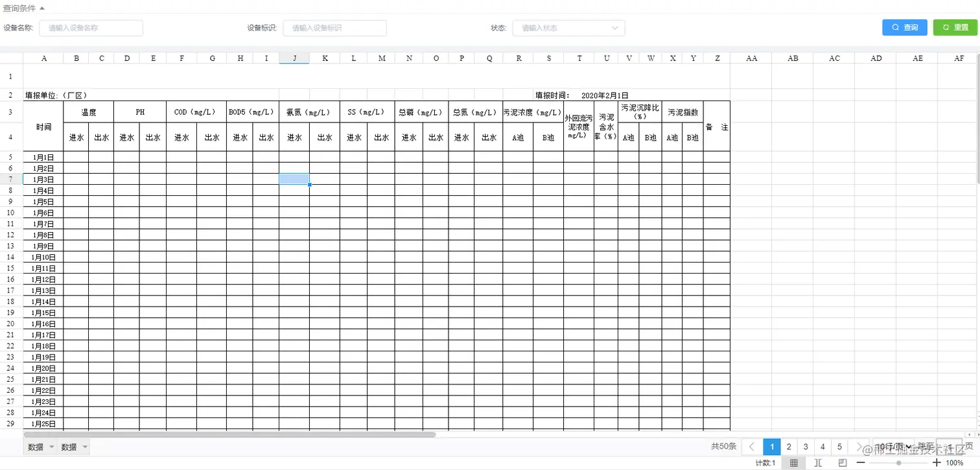Image resolution: width=980 pixels, height=470 pixels.
Task: Click the highlighted selected cell J7
Action: [x=294, y=179]
